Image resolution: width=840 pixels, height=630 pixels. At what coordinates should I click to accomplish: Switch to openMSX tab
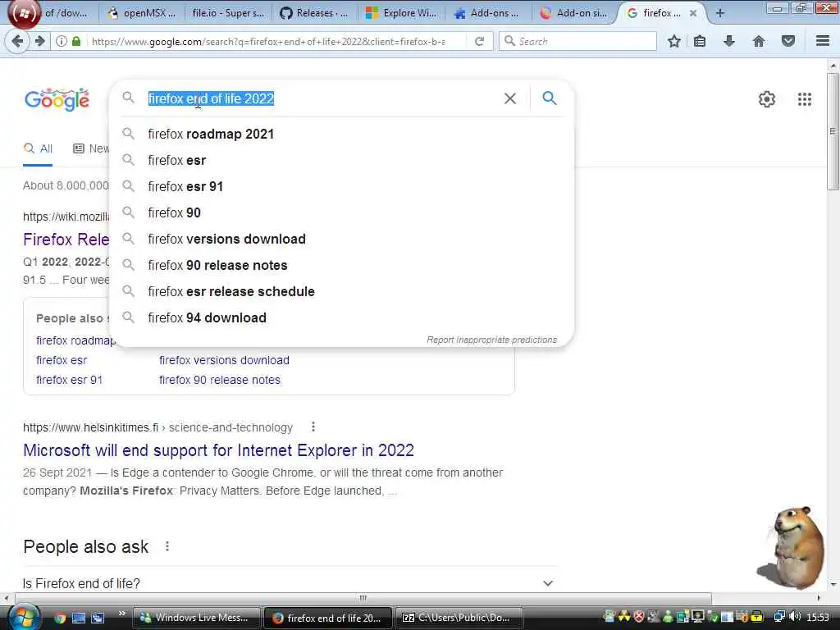point(142,13)
